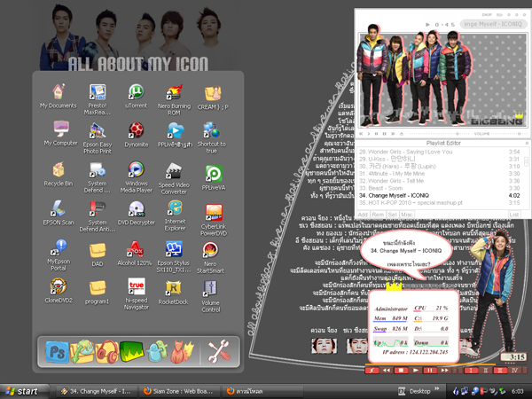Open the Recycle Bin
The image size is (532, 399).
point(59,174)
